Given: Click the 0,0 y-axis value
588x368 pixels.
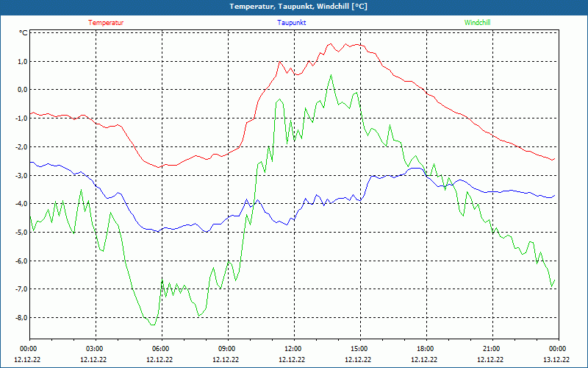Looking at the screenshot, I should (22, 90).
